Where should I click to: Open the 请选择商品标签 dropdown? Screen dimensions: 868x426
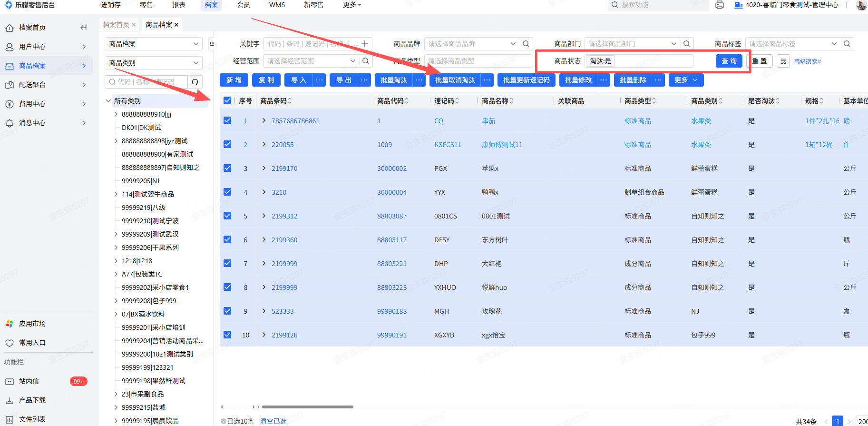point(793,44)
